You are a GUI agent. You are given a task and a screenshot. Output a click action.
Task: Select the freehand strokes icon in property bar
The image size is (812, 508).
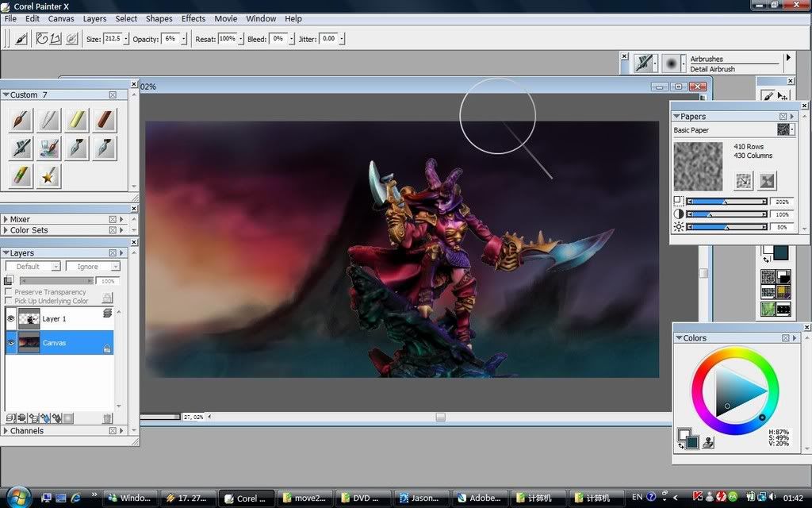click(42, 39)
